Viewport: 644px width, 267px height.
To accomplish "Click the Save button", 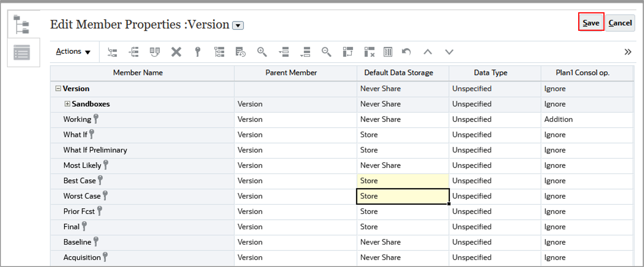I will click(591, 23).
